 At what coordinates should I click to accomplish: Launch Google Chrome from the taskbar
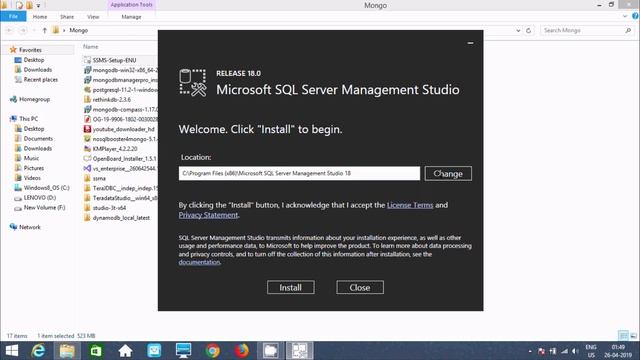(x=212, y=351)
